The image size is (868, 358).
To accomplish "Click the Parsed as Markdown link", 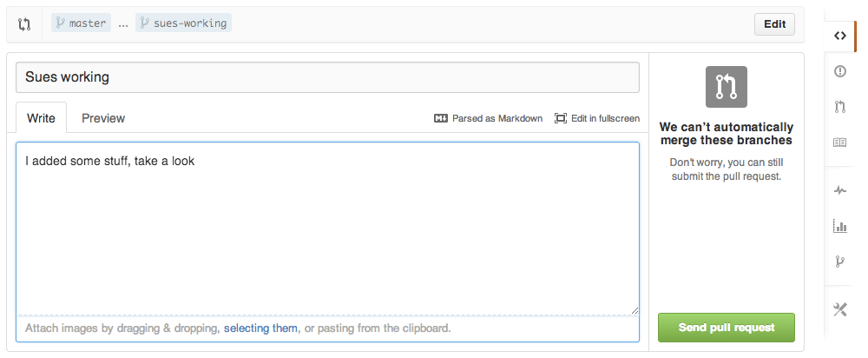I will tap(489, 118).
